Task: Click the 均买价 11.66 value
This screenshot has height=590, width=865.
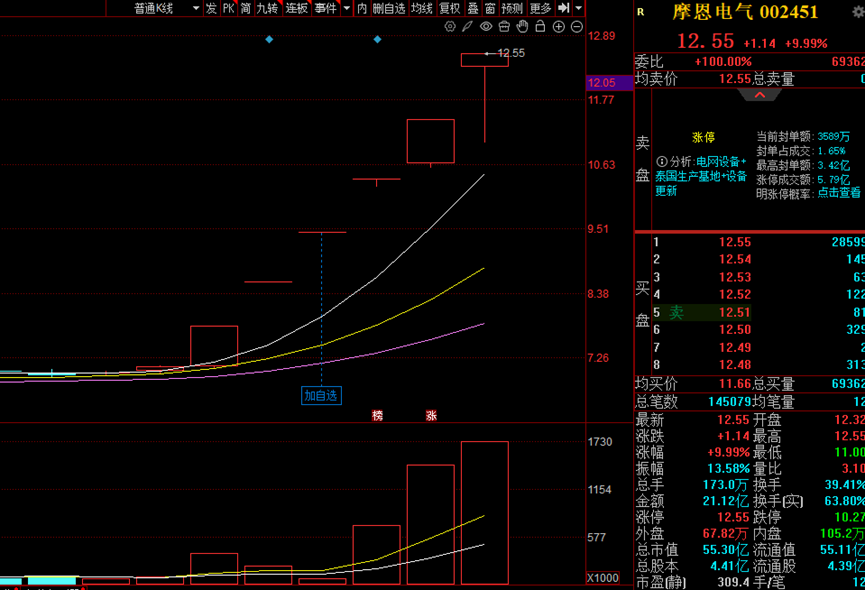Action: click(x=735, y=384)
